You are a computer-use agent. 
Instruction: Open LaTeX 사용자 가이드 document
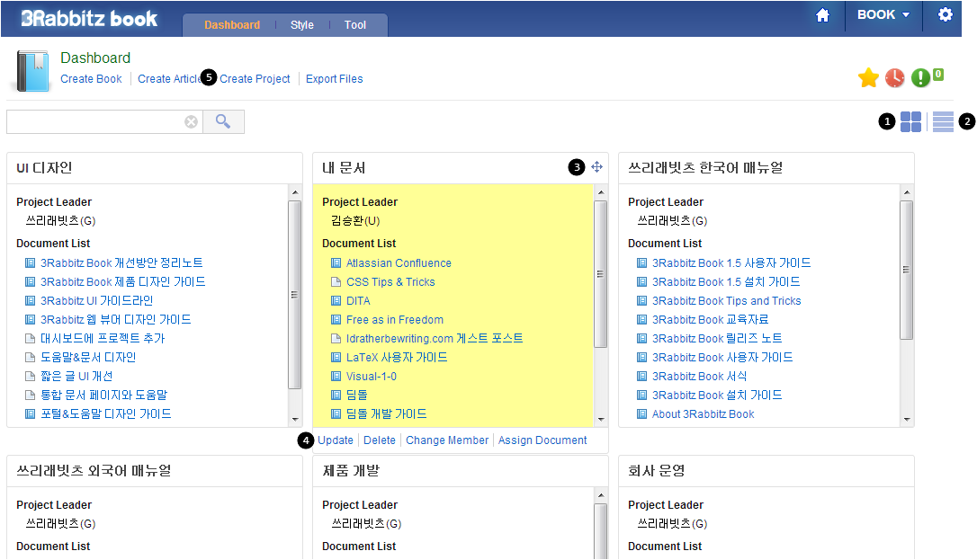tap(397, 358)
